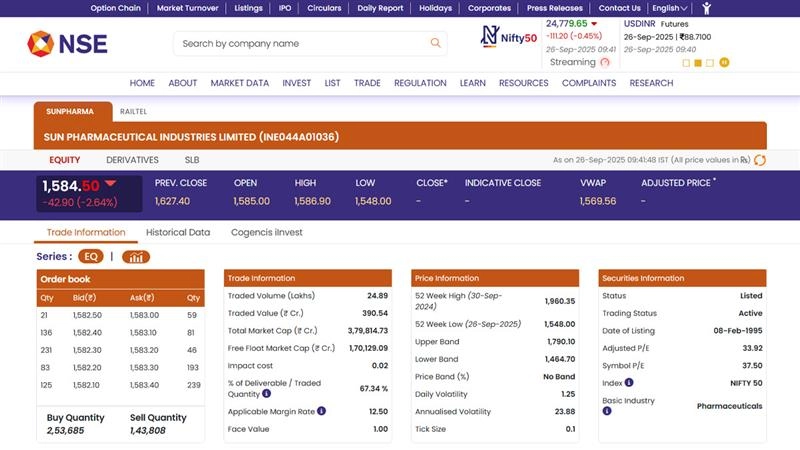Open the Press Releases link

[x=554, y=8]
